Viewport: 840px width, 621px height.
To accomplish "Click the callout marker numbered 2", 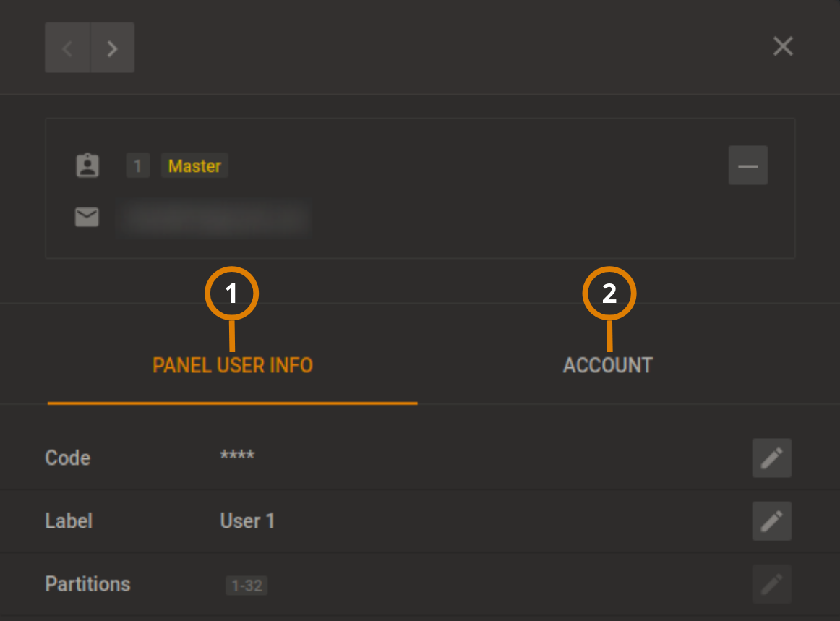I will point(609,294).
